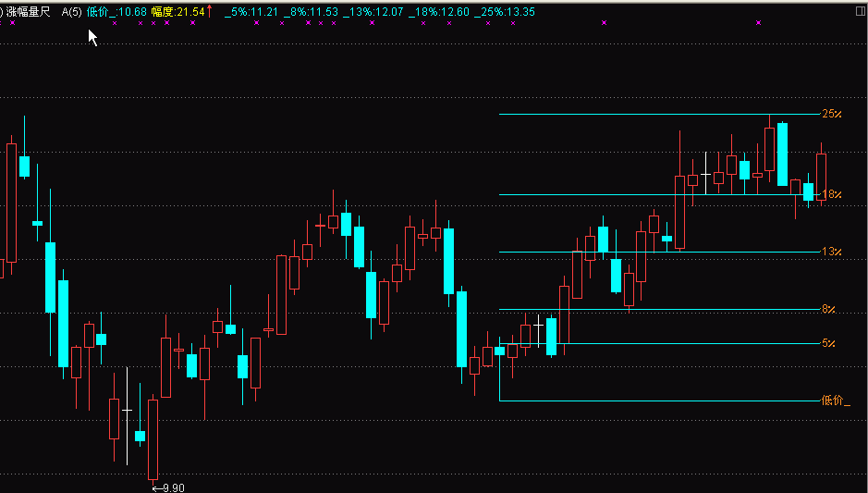This screenshot has height=493, width=868.
Task: Click the 低价_:10.68 readout
Action: pyautogui.click(x=116, y=12)
